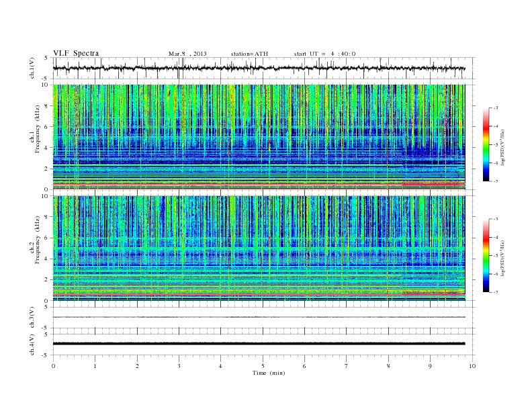The height and width of the screenshot is (411, 532).
Task: Click ch.1 spectrogram 6 kHz tick label
Action: point(46,127)
